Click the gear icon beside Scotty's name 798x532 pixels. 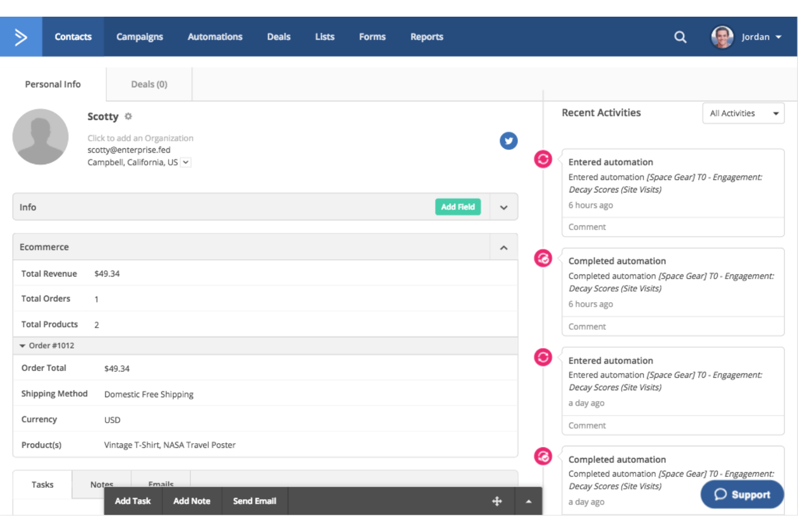click(x=128, y=116)
